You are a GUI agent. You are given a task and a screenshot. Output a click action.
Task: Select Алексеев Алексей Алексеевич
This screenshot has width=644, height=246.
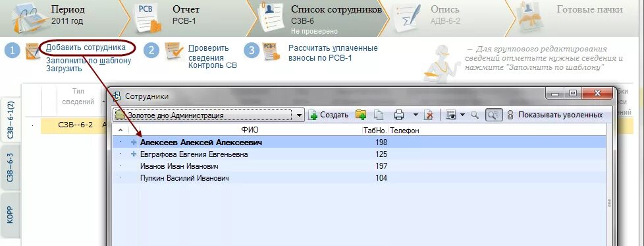[x=201, y=142]
